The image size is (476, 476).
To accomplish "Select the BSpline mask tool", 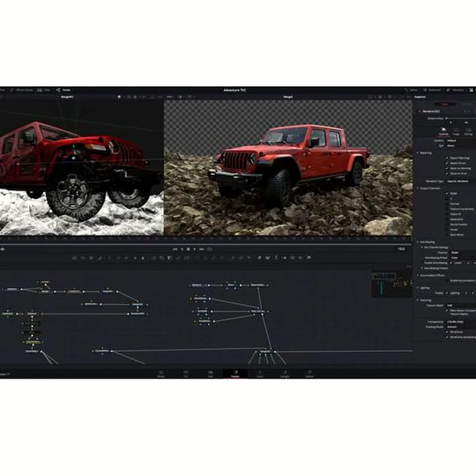I will point(222,258).
